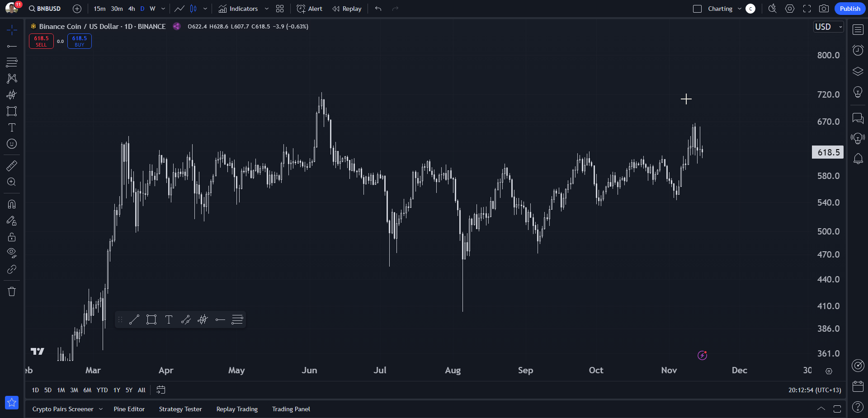Viewport: 868px width, 418px height.
Task: Open the Strategy Tester tab
Action: [180, 409]
